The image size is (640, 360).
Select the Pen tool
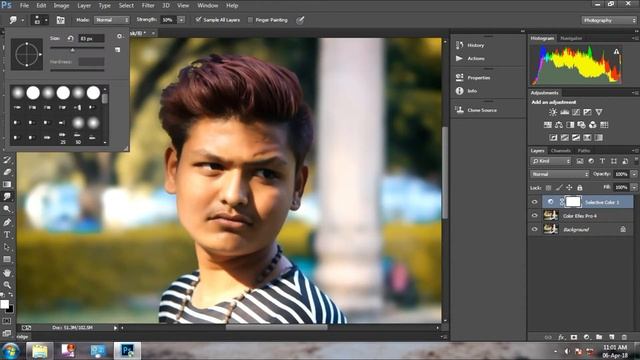click(7, 222)
